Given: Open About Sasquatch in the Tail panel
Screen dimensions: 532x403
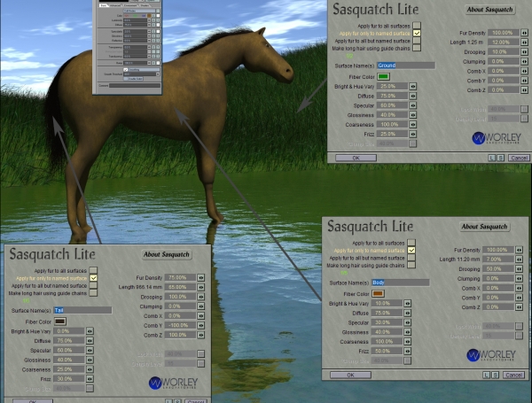Looking at the screenshot, I should pyautogui.click(x=167, y=254).
